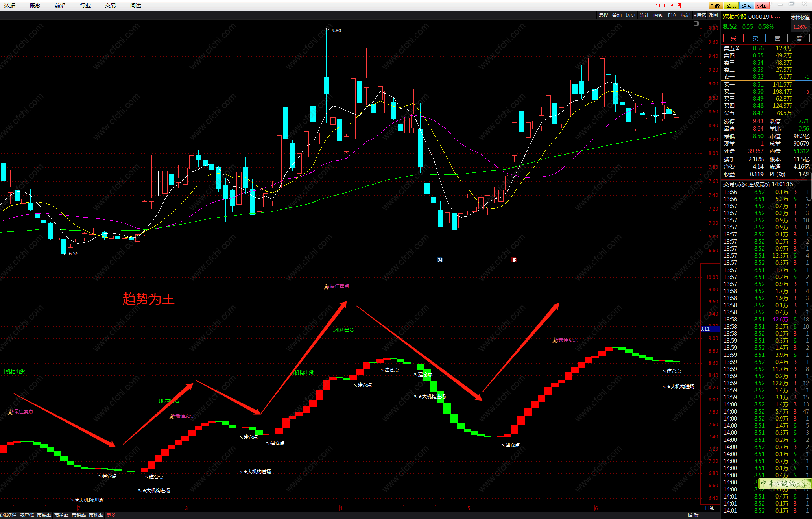
Task: Toggle 复权 price adjustment
Action: click(603, 15)
